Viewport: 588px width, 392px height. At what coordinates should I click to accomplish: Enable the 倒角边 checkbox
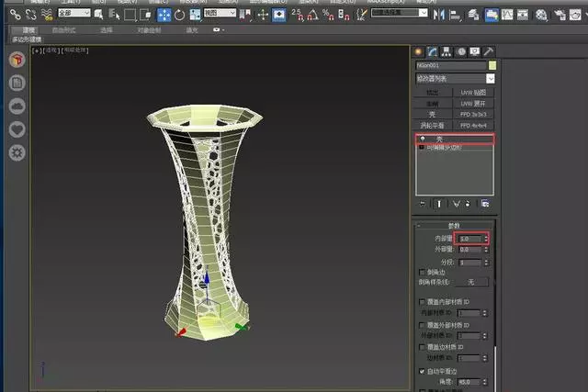tap(422, 272)
